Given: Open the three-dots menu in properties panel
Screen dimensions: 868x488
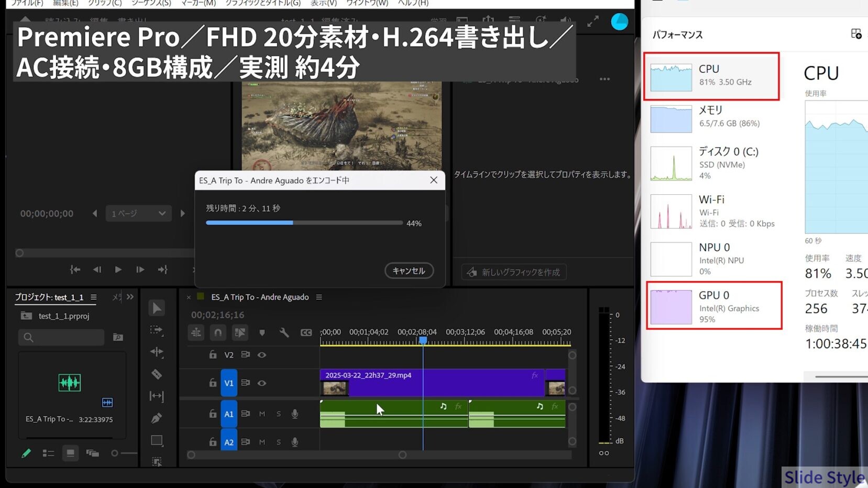Looking at the screenshot, I should click(x=605, y=79).
